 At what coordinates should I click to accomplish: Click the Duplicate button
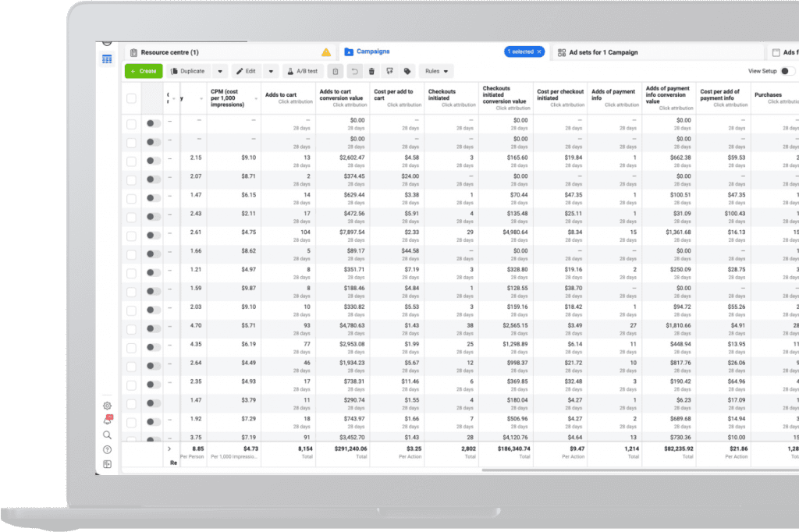(x=187, y=71)
